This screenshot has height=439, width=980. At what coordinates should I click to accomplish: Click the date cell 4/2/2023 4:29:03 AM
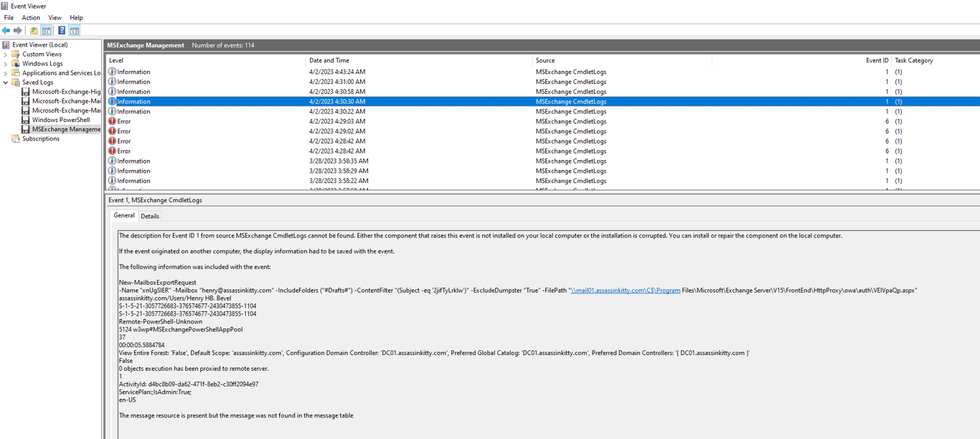(x=337, y=121)
